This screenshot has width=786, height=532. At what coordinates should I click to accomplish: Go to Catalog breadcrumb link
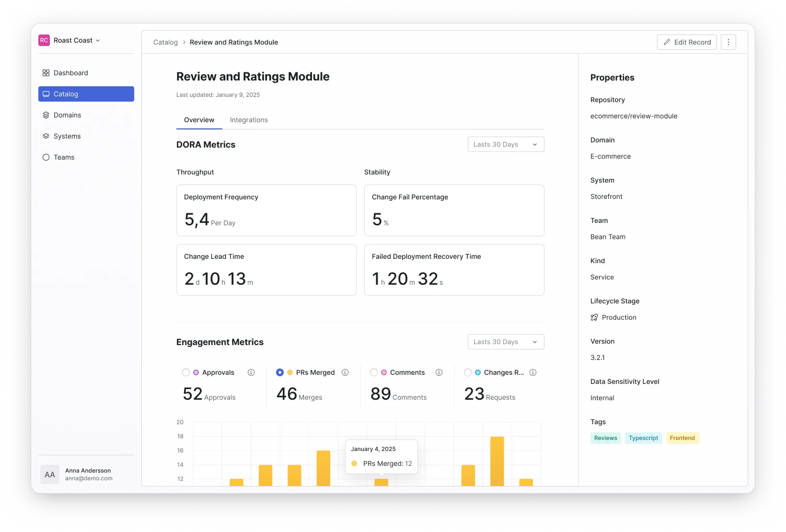[165, 42]
